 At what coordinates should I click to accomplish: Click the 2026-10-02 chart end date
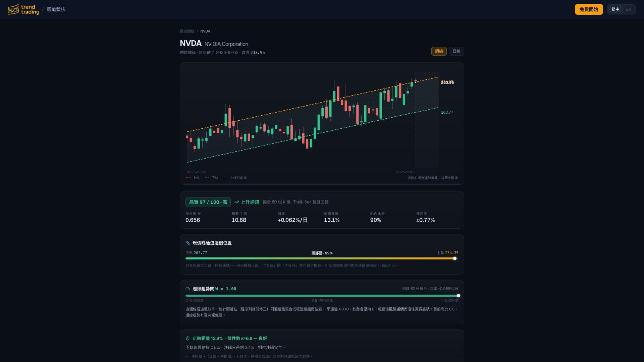[x=406, y=172]
